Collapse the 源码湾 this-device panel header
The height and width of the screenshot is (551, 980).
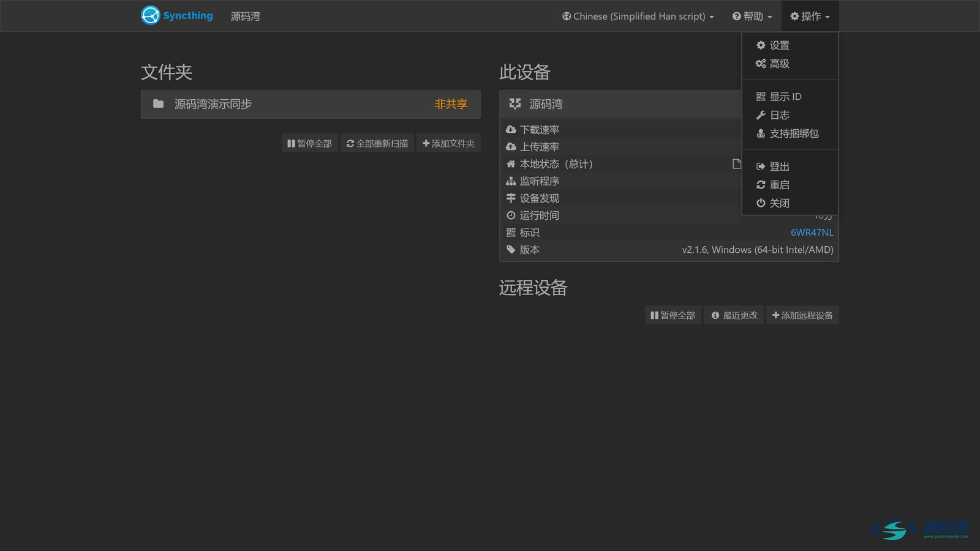point(620,104)
